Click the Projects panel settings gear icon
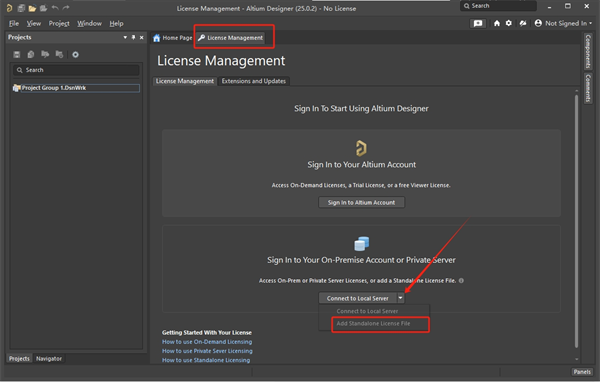Screen dimensions: 600x382 (75, 55)
